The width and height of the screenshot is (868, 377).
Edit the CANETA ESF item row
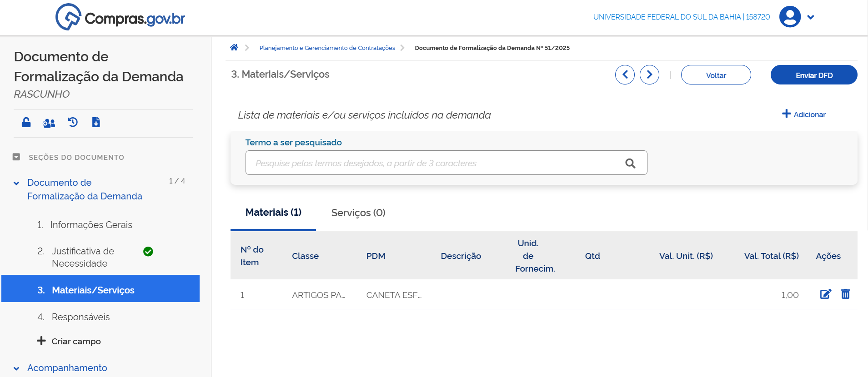click(825, 294)
